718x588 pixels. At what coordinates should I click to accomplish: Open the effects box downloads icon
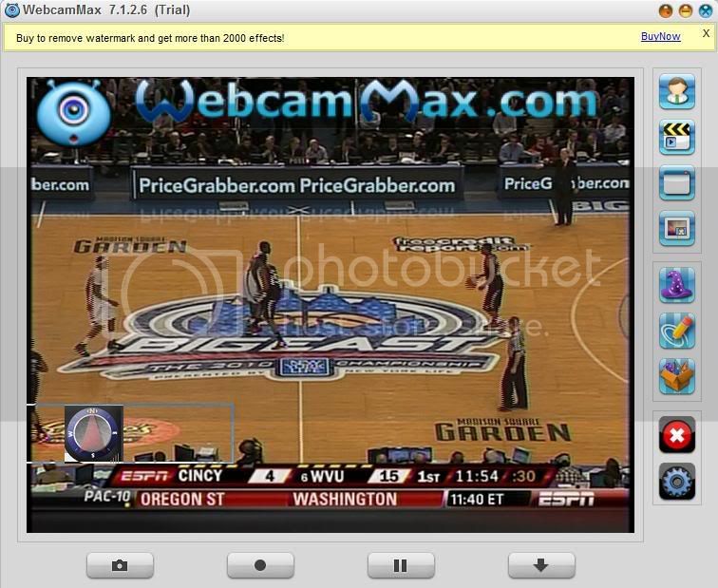tap(677, 377)
